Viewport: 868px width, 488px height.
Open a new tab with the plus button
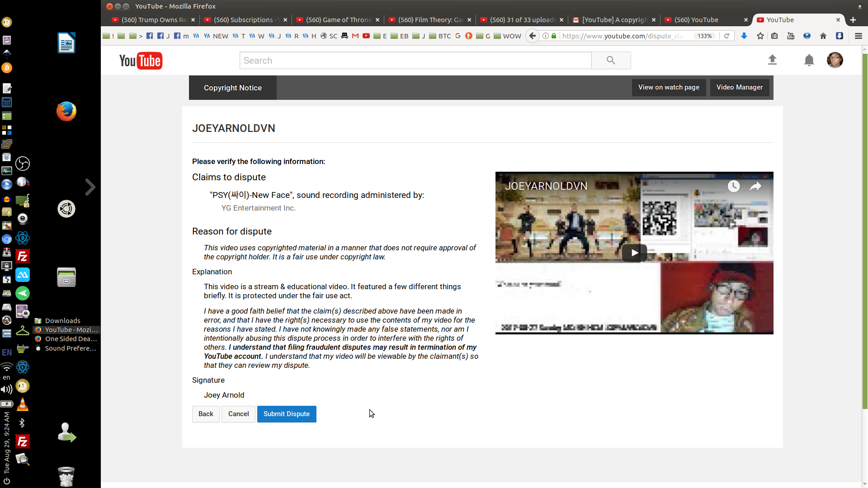click(853, 20)
